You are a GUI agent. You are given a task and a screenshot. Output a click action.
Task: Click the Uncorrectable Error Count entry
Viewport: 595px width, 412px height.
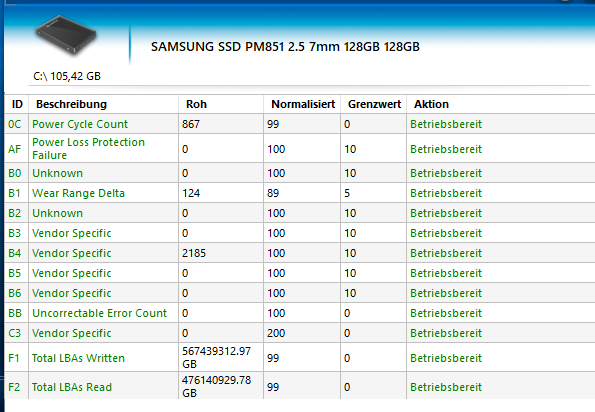[x=99, y=313]
